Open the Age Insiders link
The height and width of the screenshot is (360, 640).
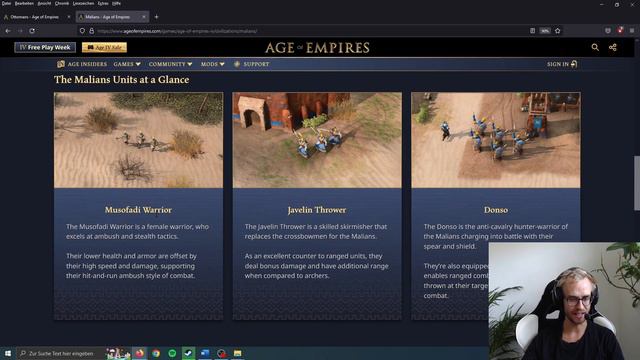[87, 64]
